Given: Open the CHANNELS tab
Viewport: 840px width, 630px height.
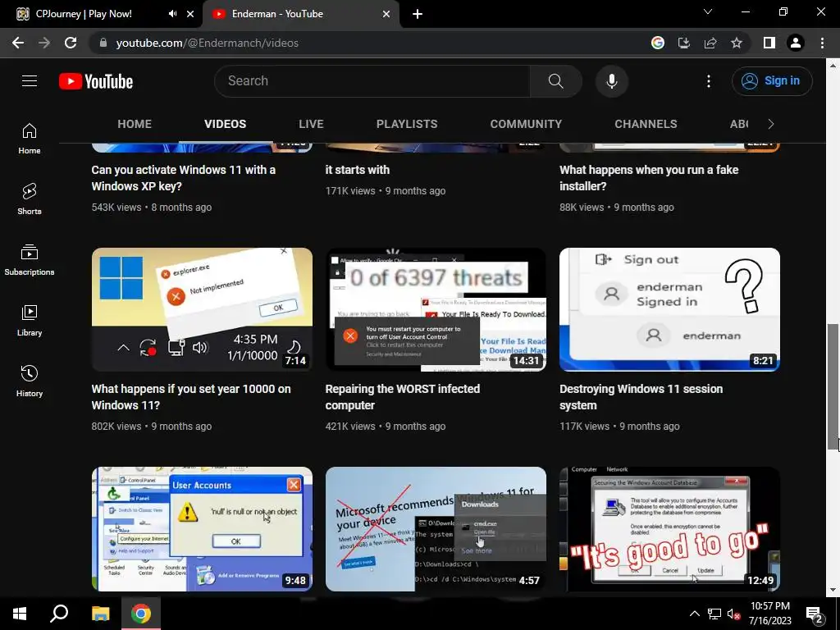Looking at the screenshot, I should coord(646,124).
